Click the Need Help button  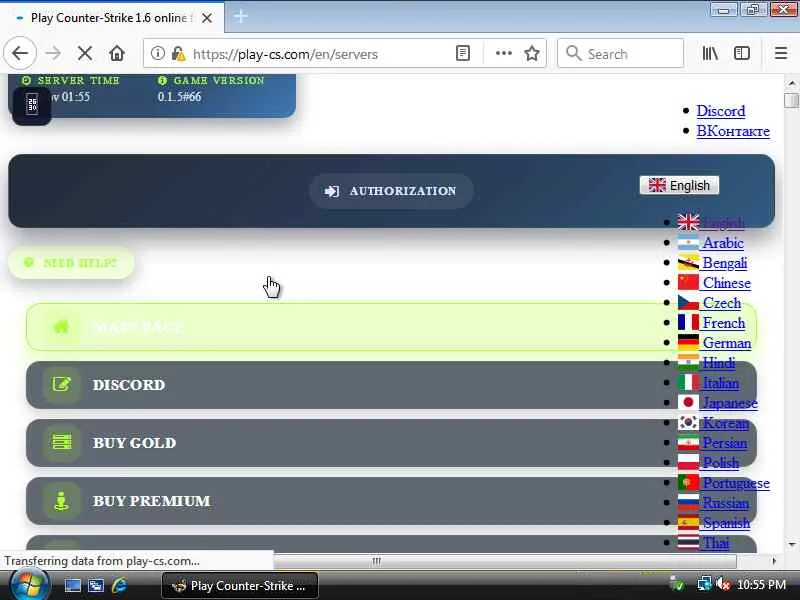click(71, 263)
